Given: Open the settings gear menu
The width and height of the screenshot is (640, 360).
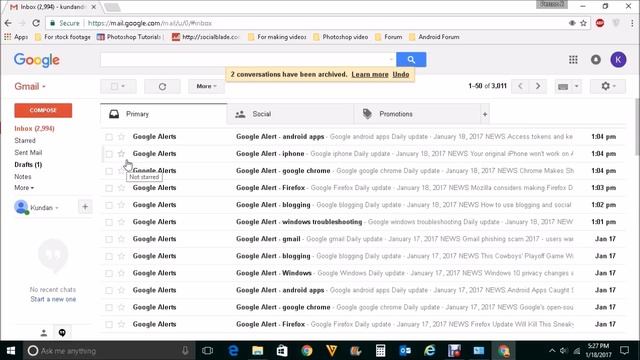Looking at the screenshot, I should click(608, 86).
